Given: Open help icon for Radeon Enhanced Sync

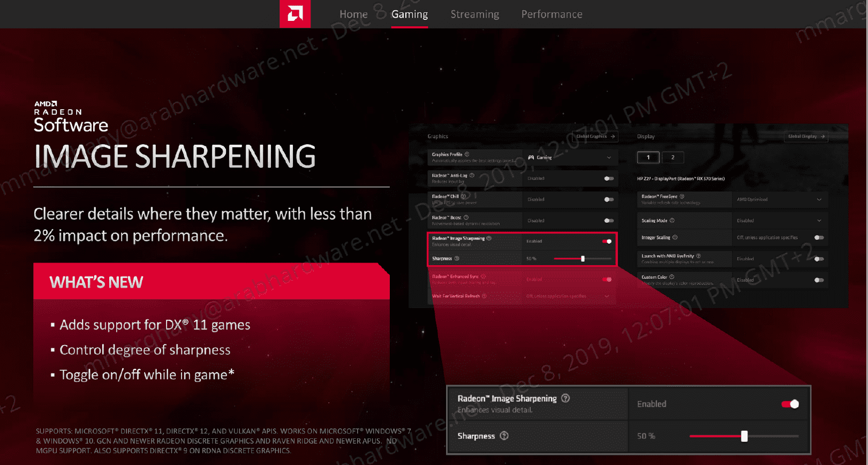Looking at the screenshot, I should pos(483,276).
